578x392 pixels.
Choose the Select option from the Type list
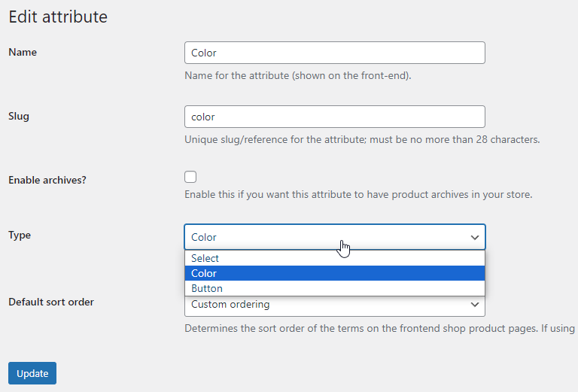205,258
